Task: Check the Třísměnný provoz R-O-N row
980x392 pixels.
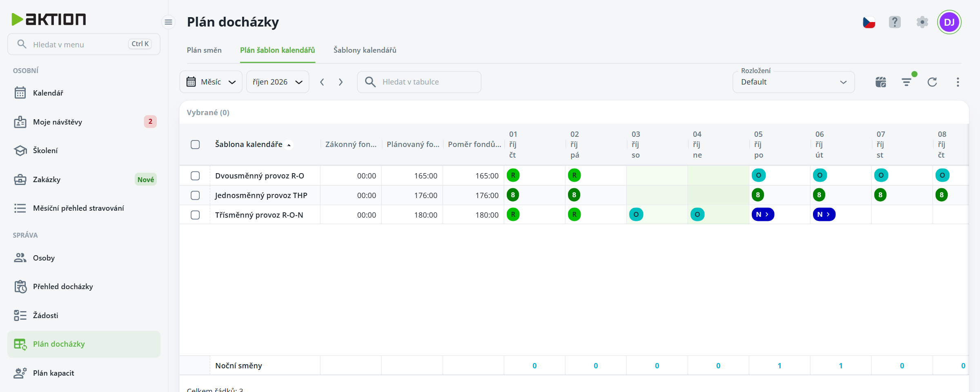Action: coord(195,215)
